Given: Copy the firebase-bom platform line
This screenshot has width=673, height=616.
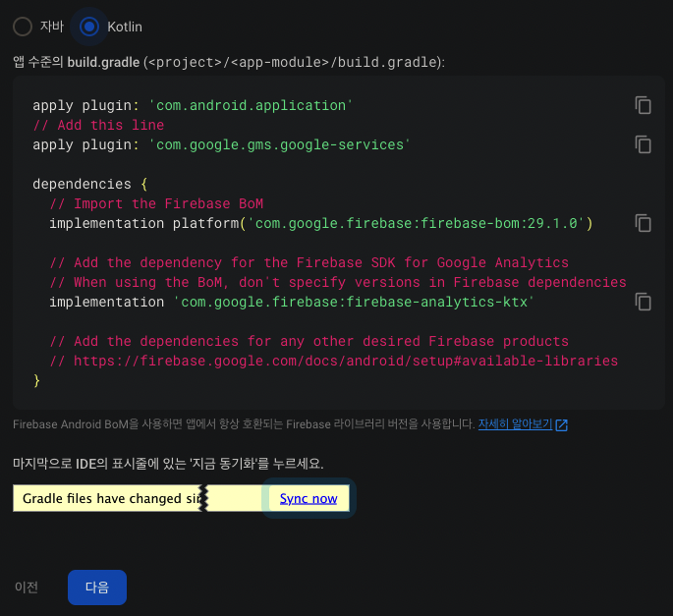Looking at the screenshot, I should pos(643,223).
